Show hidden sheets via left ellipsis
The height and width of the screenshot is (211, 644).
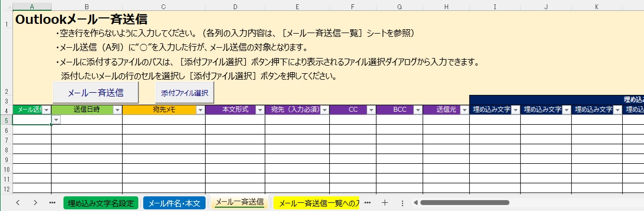[52, 202]
